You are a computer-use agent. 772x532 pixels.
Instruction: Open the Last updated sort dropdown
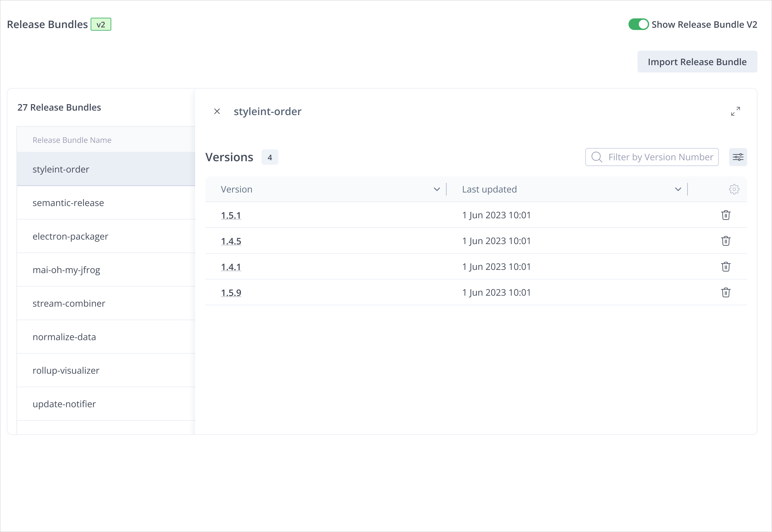(678, 189)
